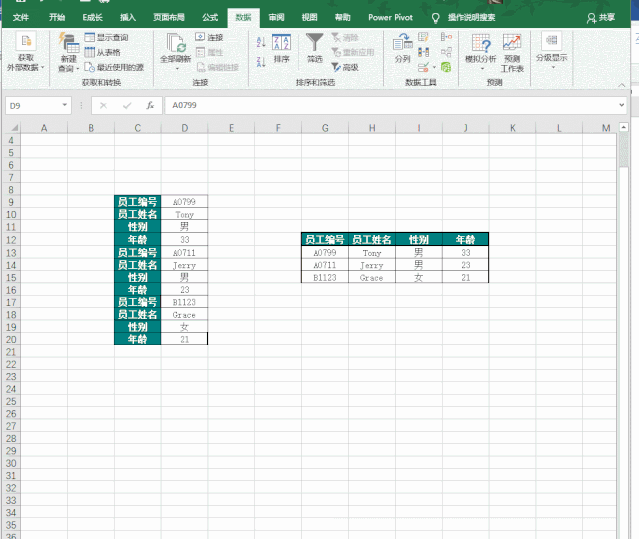Toggle the 筛选 filter funnel

coord(315,49)
